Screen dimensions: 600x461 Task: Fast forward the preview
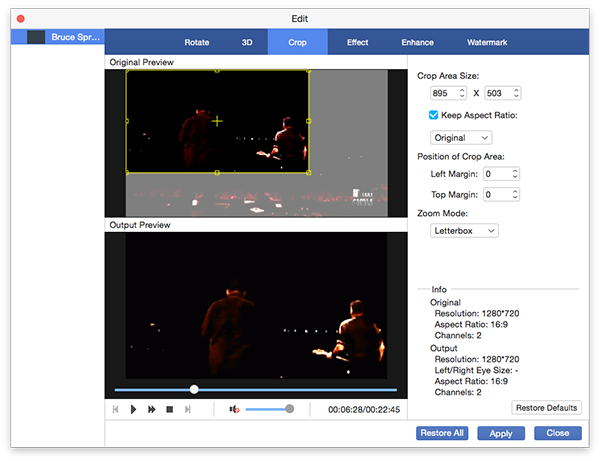click(x=152, y=409)
